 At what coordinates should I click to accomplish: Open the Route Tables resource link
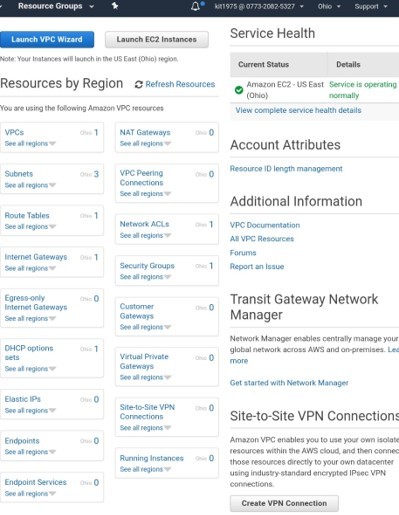point(27,216)
